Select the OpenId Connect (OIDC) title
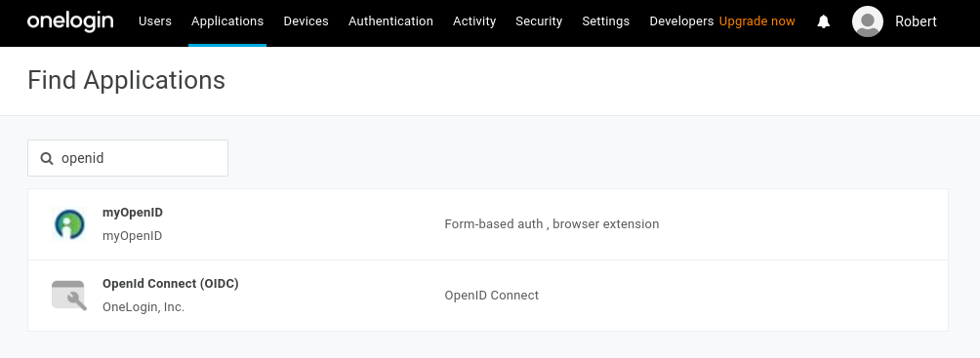Image resolution: width=980 pixels, height=358 pixels. pyautogui.click(x=171, y=284)
